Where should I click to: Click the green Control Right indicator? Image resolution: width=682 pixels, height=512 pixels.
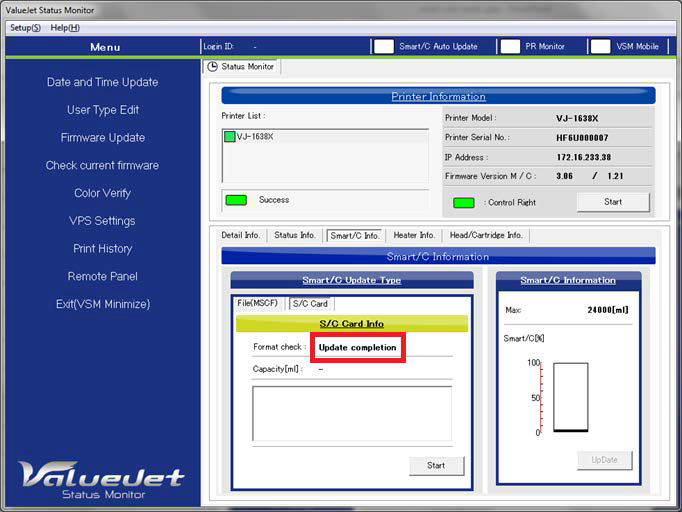click(463, 202)
